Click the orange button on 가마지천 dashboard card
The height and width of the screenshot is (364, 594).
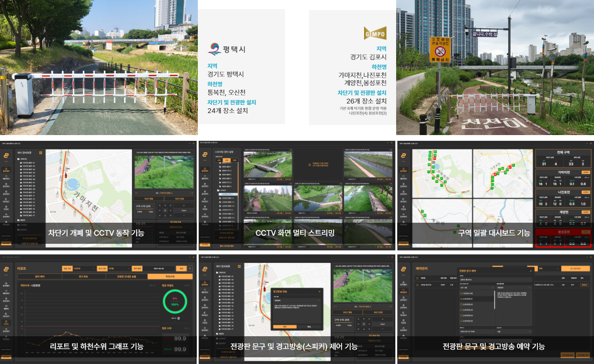tap(585, 171)
